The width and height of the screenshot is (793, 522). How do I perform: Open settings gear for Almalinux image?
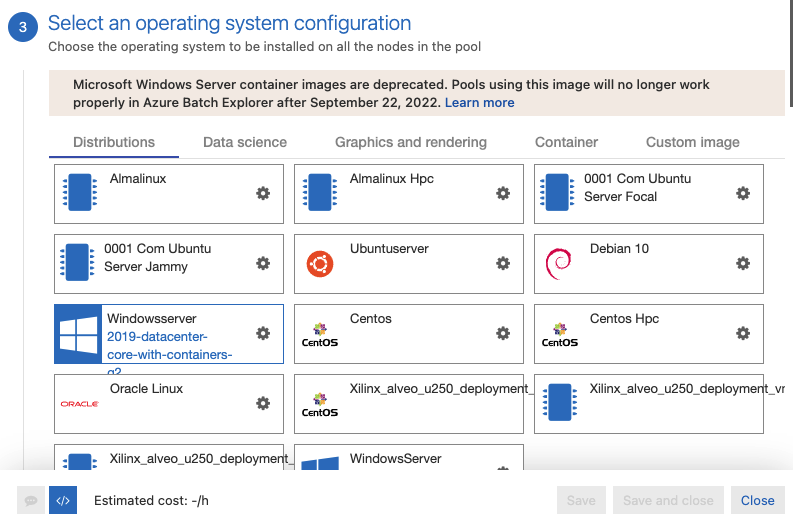[263, 193]
